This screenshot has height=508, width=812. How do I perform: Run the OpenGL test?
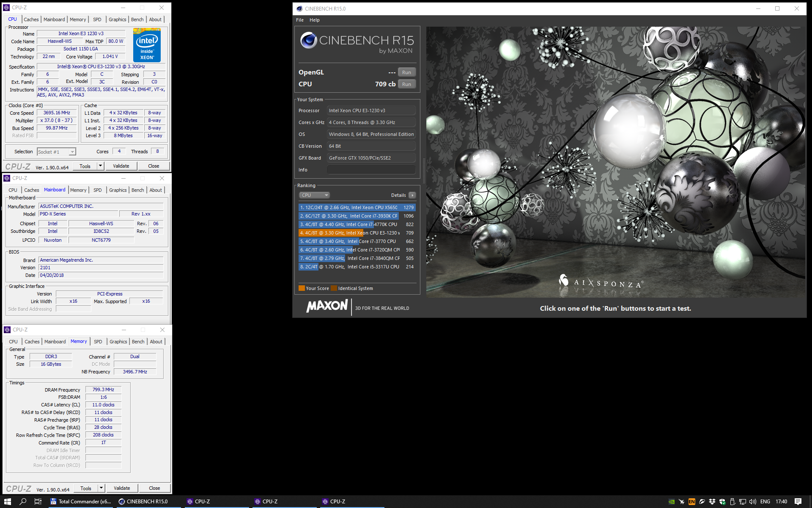pyautogui.click(x=406, y=72)
